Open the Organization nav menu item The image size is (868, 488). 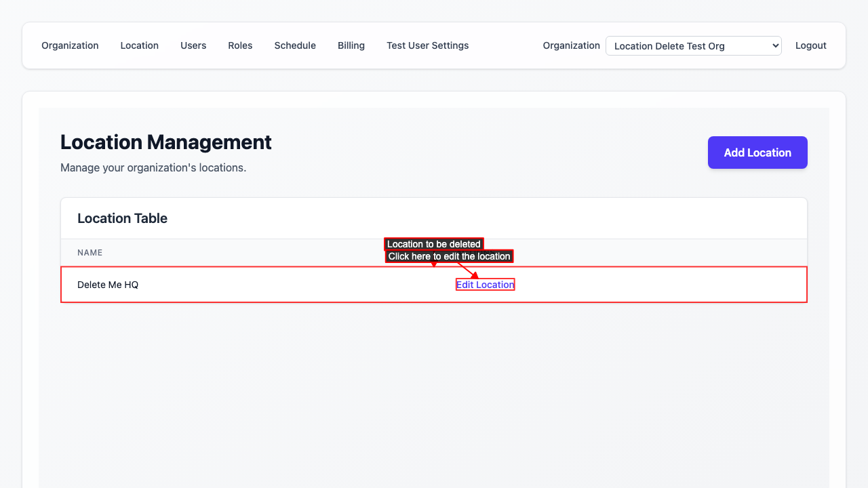pyautogui.click(x=70, y=45)
